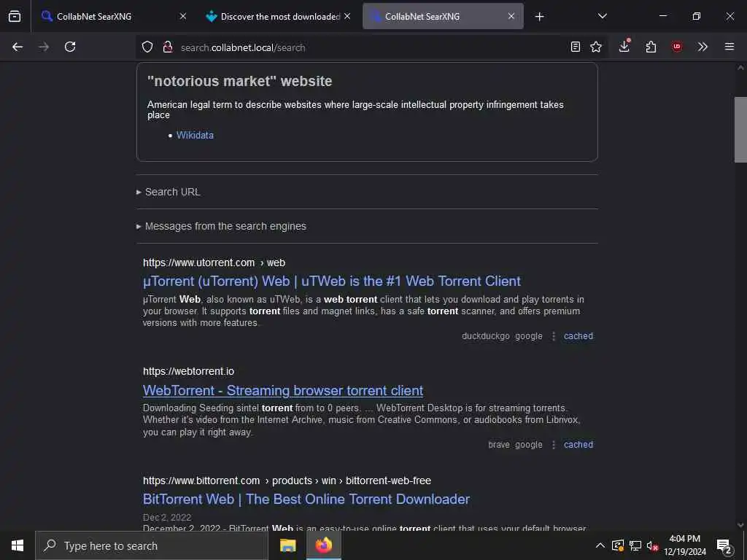
Task: Open Firefox from the taskbar
Action: 323,545
